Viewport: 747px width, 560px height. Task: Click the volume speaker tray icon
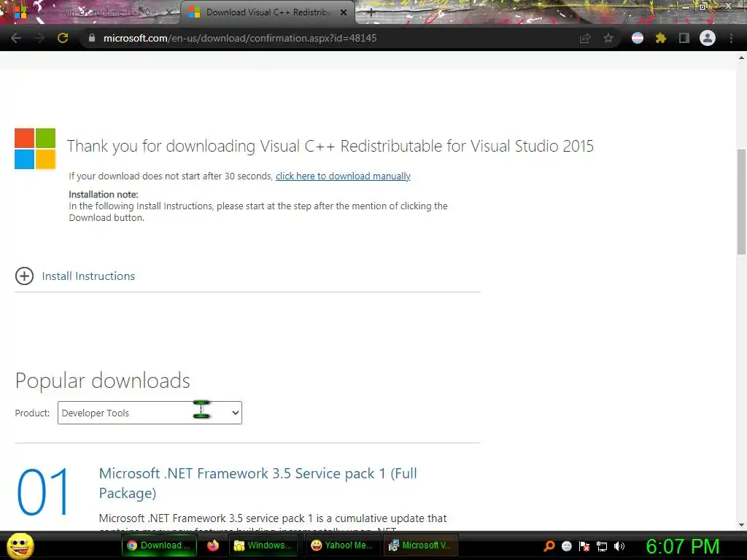tap(619, 546)
